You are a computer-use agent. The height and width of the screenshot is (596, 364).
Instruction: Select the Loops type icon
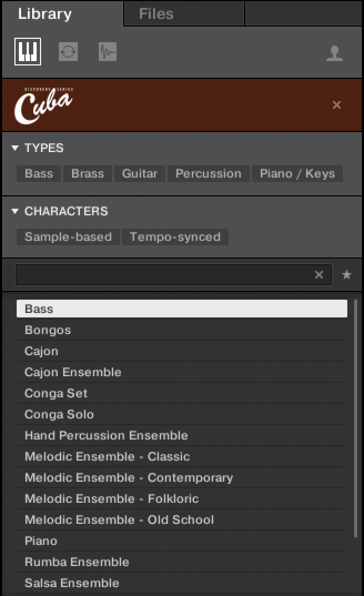coord(68,52)
